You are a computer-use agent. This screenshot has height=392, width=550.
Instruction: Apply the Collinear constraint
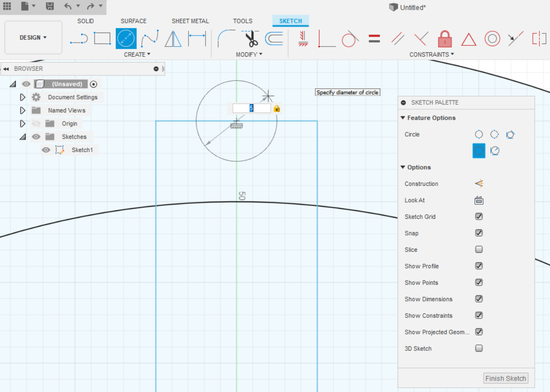pos(516,39)
